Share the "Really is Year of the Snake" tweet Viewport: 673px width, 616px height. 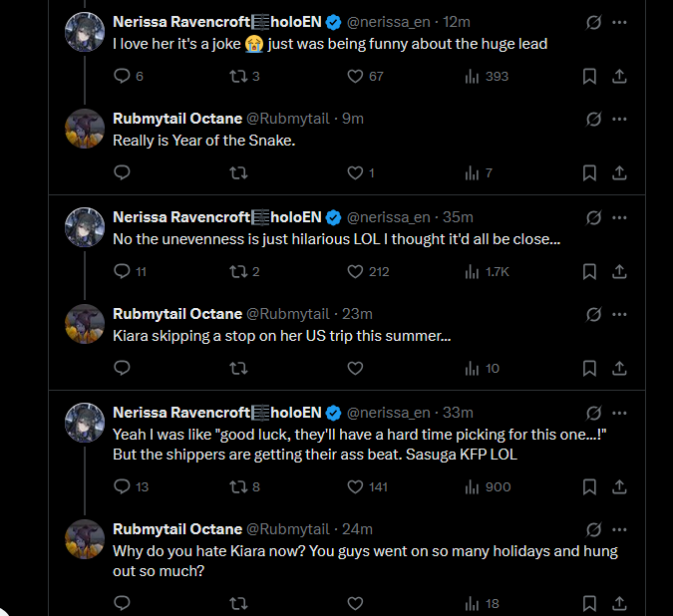(618, 173)
